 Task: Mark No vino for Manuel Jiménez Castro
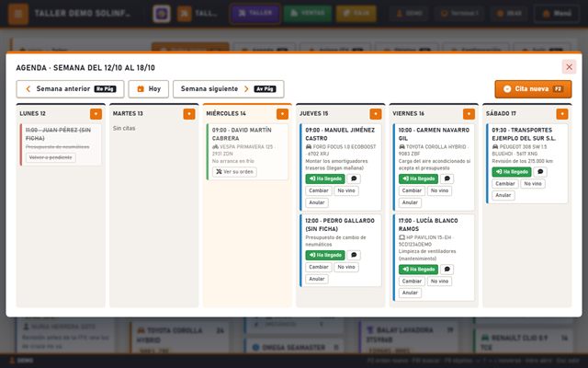point(346,190)
